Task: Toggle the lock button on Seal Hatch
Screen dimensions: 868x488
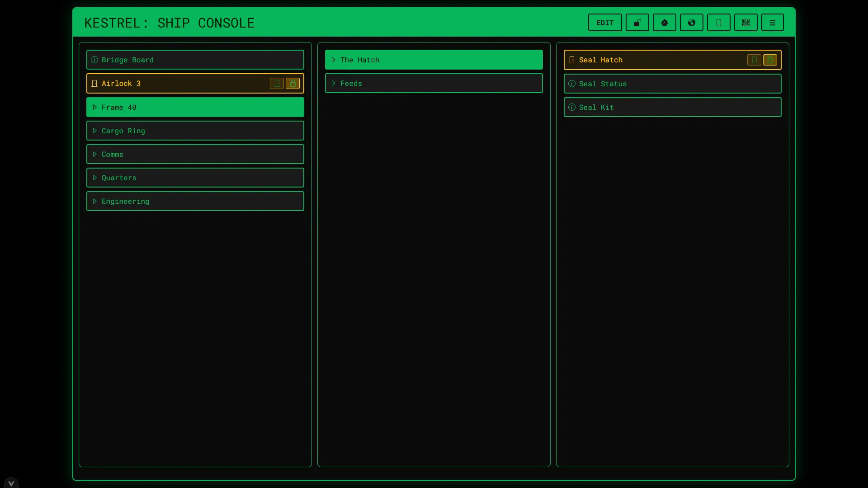Action: click(770, 60)
